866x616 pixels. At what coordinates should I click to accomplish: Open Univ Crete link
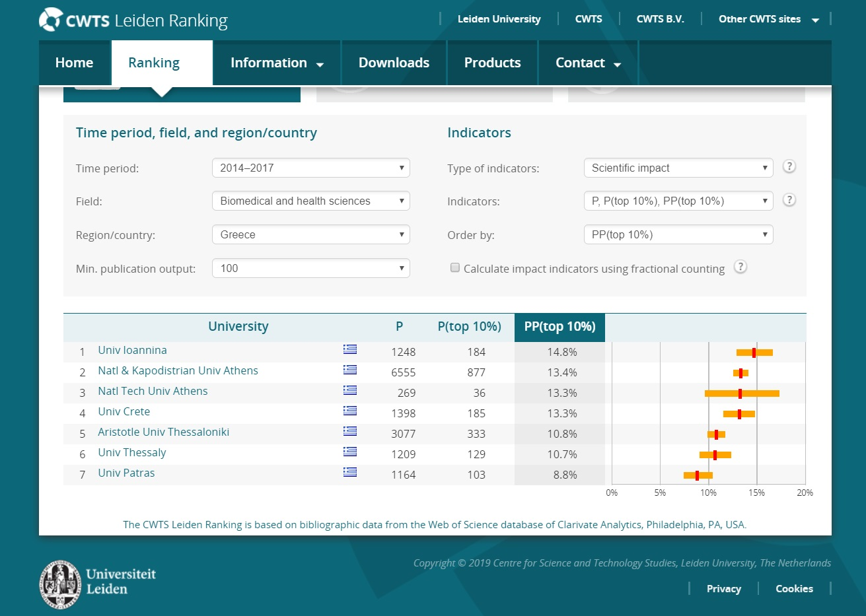coord(124,411)
